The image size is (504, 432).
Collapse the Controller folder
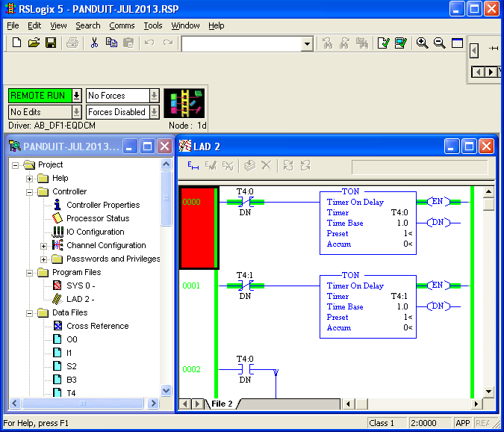[29, 192]
